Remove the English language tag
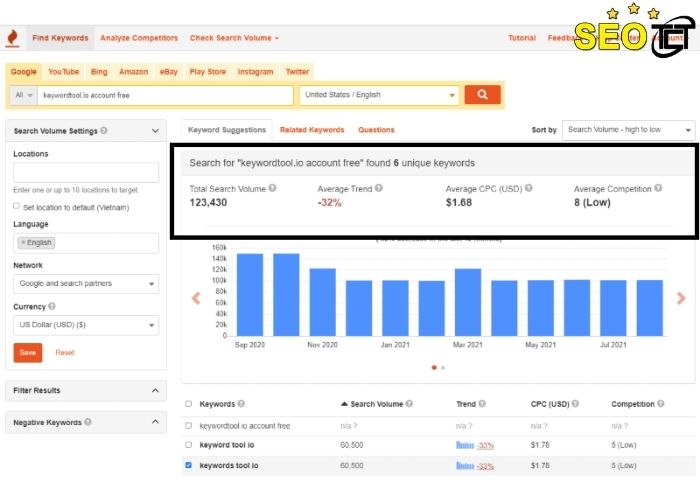Screen dimensions: 700x500 (x=23, y=242)
